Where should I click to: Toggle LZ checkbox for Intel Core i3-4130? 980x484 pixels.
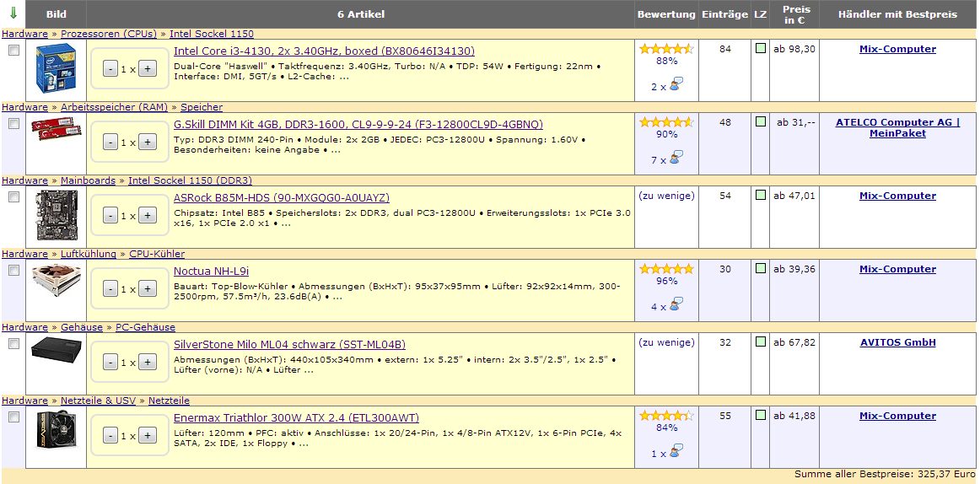pos(761,49)
